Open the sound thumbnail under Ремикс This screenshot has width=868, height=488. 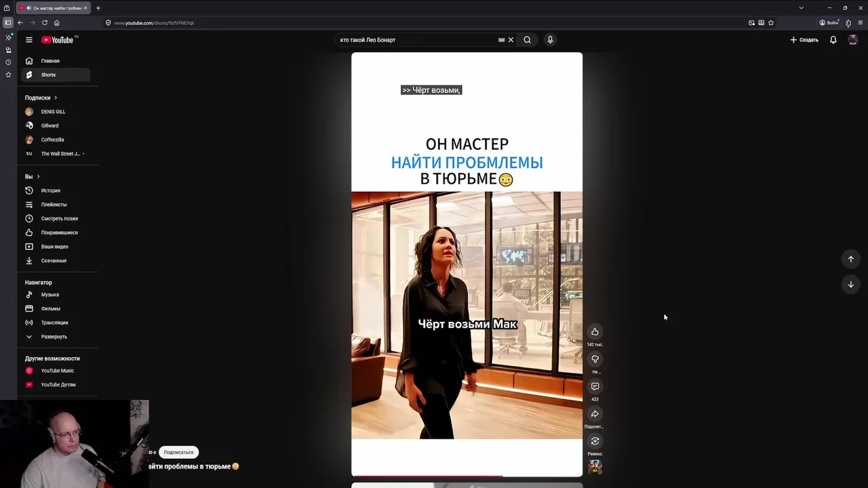[595, 466]
